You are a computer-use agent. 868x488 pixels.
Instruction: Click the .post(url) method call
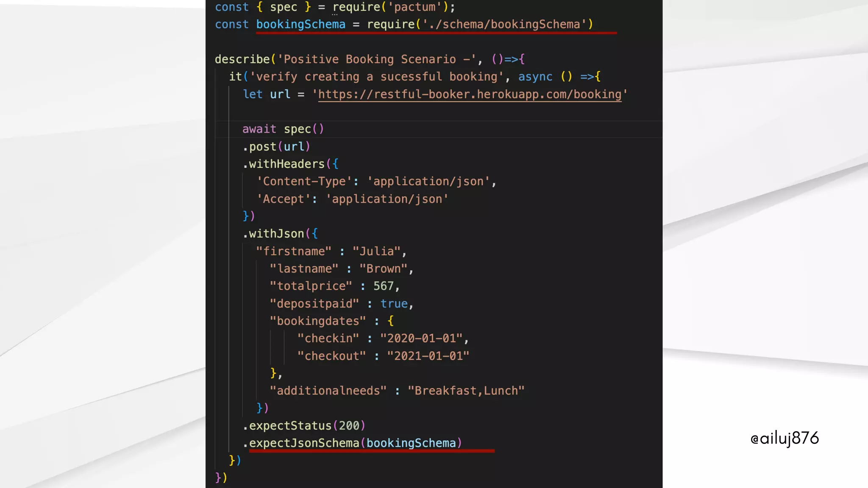click(276, 147)
